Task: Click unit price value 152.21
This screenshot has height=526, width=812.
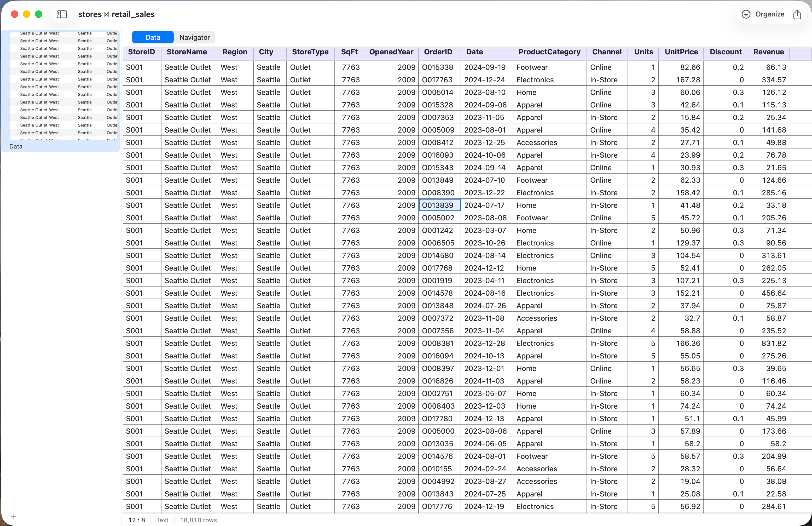Action: click(681, 293)
